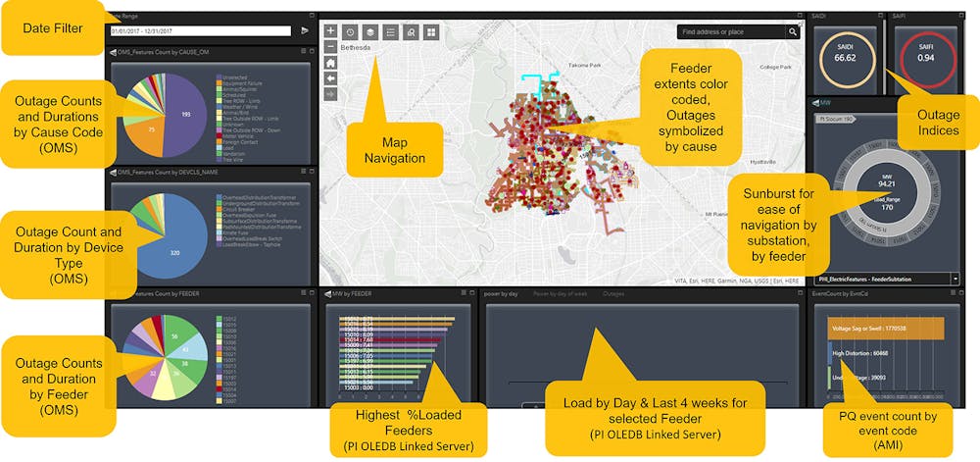Click High Distortion bar label
The height and width of the screenshot is (462, 980).
click(860, 353)
